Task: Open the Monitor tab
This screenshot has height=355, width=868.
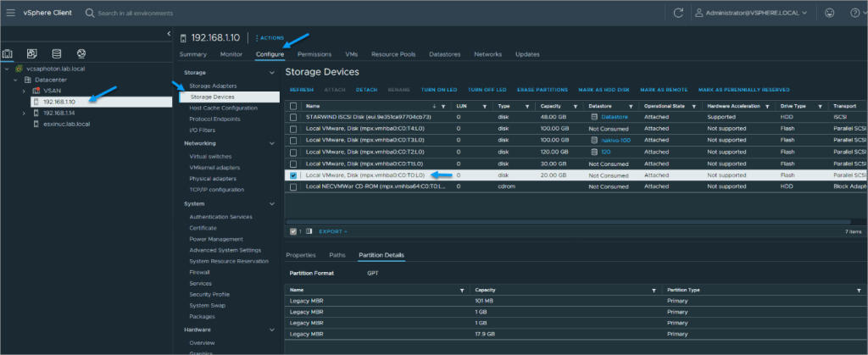Action: tap(231, 54)
